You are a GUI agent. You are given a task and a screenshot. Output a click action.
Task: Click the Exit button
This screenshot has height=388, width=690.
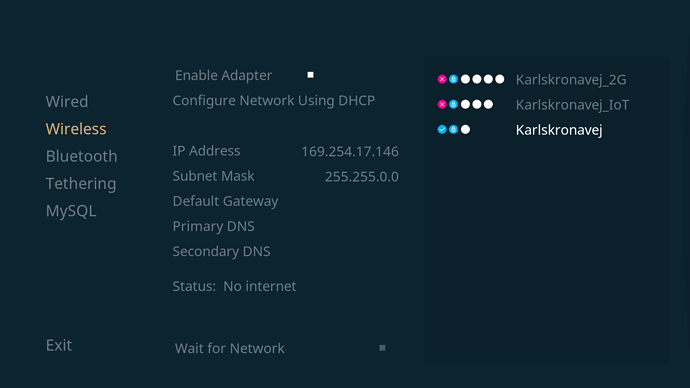[x=59, y=345]
